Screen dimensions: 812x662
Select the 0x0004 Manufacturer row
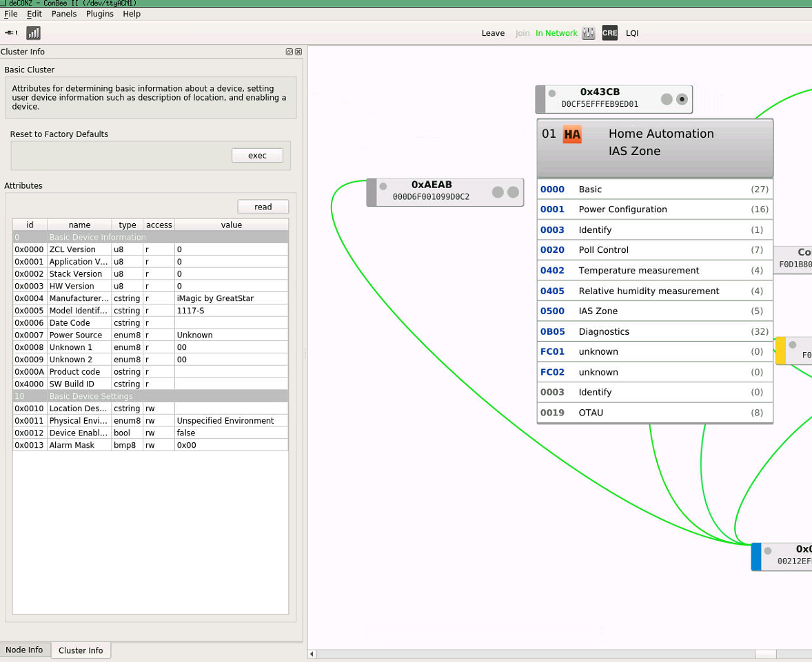pyautogui.click(x=151, y=299)
